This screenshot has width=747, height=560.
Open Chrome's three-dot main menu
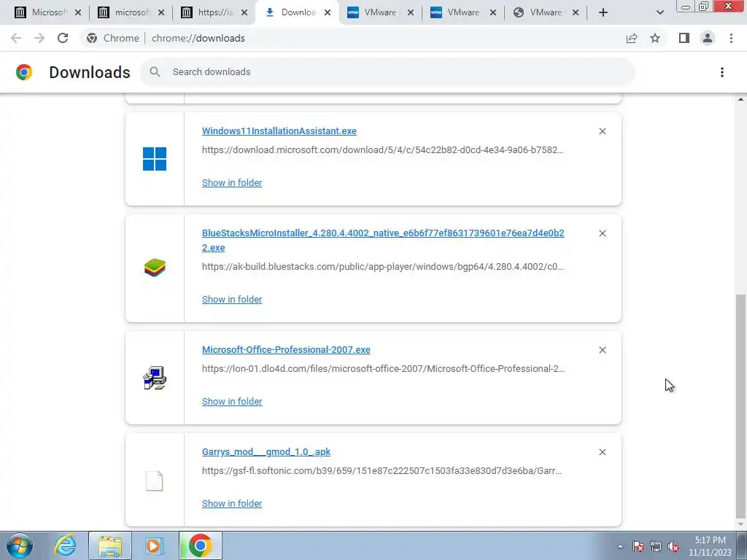pos(731,38)
